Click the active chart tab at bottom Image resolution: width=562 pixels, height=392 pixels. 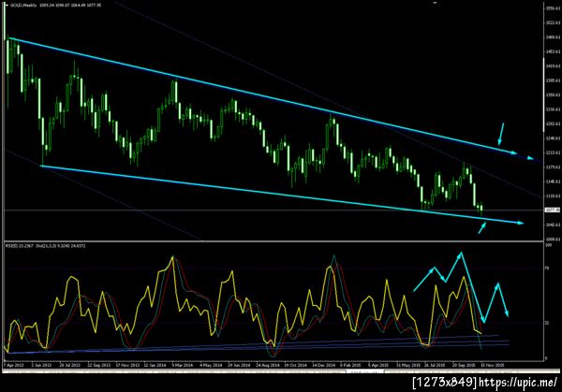tap(365, 371)
